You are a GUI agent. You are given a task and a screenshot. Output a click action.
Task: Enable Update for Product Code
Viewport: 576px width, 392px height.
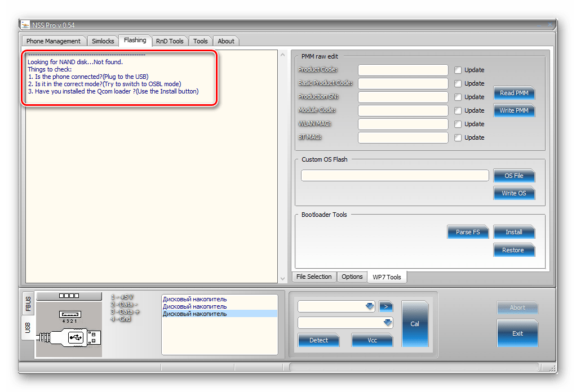pos(458,70)
